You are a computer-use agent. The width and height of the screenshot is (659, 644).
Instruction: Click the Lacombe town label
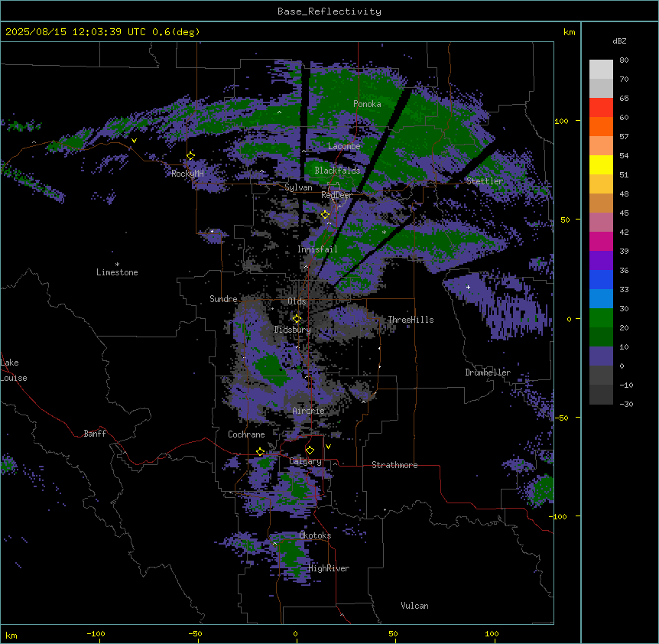click(344, 146)
